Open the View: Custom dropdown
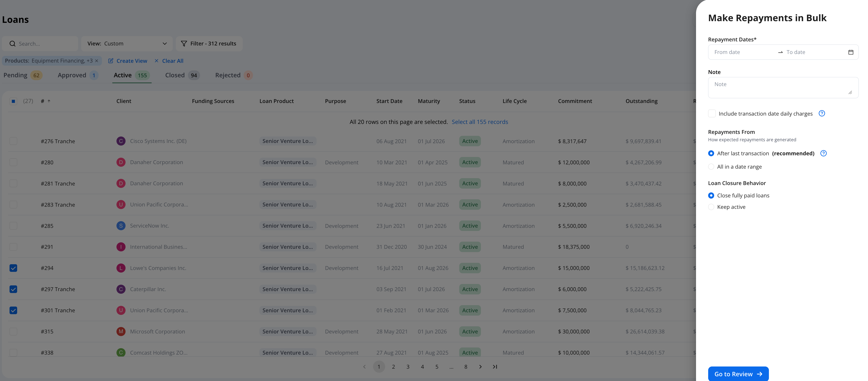Screen dimensions: 868x381 (127, 44)
